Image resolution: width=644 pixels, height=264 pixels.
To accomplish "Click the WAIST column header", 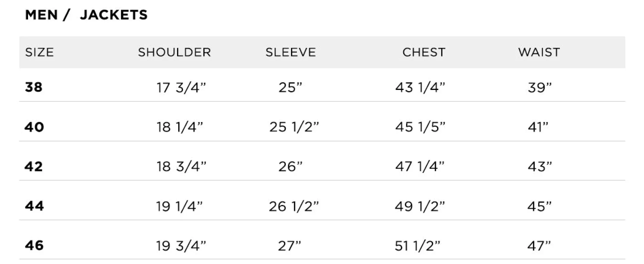I will (539, 52).
